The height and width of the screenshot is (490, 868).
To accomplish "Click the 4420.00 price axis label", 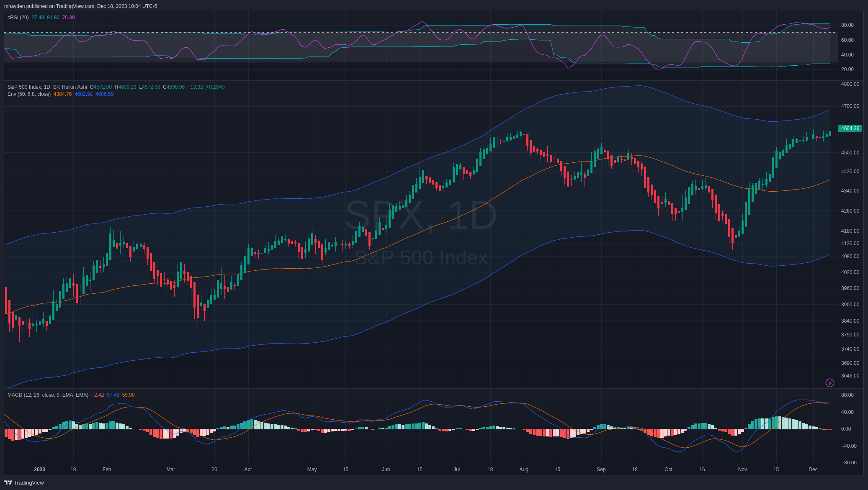I will [850, 172].
